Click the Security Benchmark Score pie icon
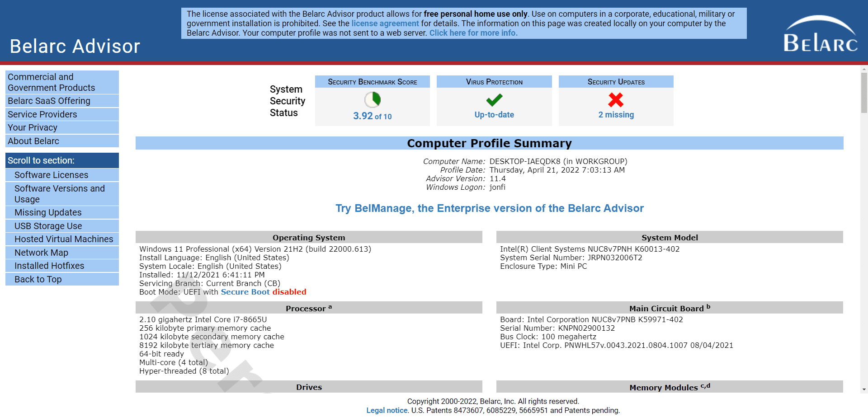This screenshot has width=868, height=417. click(x=373, y=99)
